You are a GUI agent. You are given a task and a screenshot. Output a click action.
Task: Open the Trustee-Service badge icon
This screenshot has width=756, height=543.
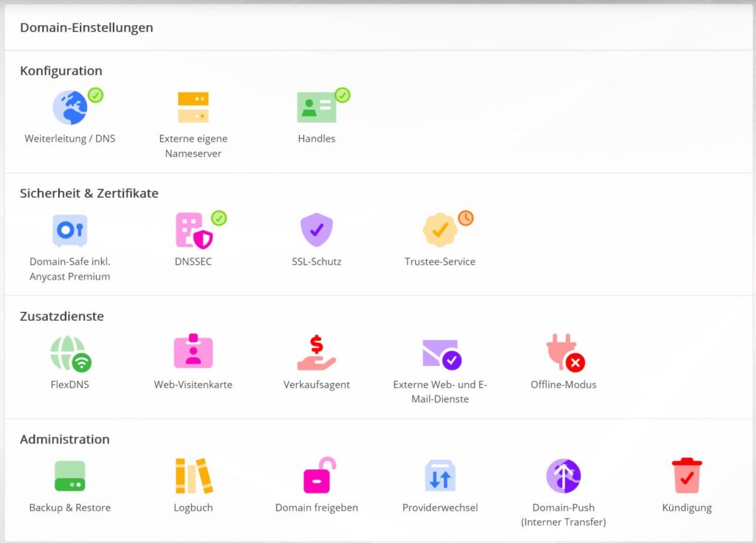[440, 230]
